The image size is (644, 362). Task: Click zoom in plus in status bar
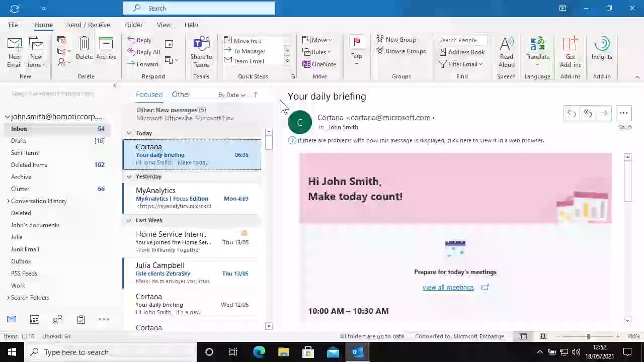(x=617, y=336)
